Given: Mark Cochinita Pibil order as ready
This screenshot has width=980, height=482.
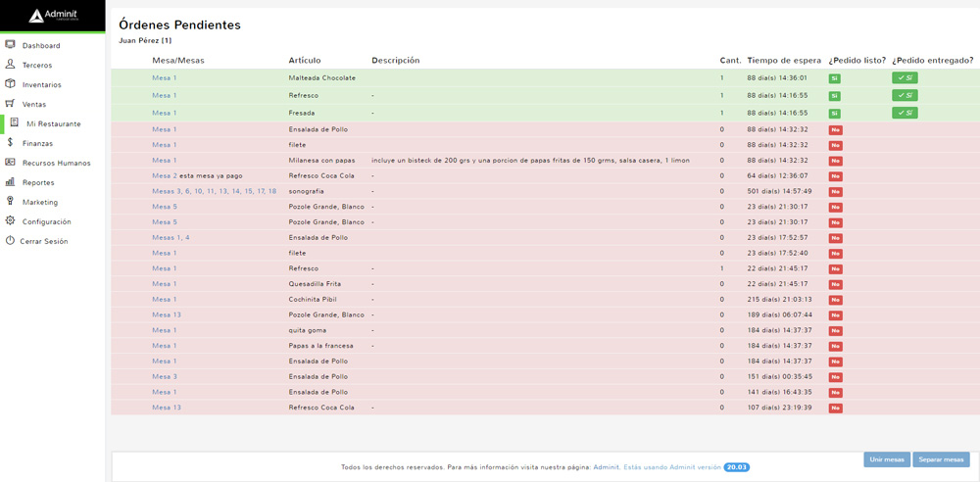Looking at the screenshot, I should click(835, 300).
